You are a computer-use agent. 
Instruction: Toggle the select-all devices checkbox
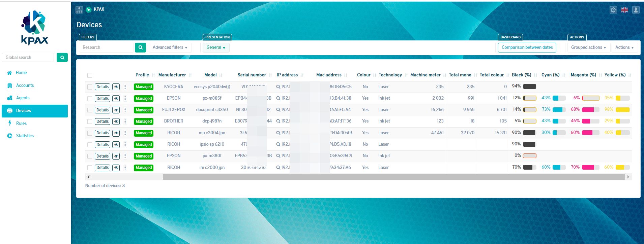[90, 75]
